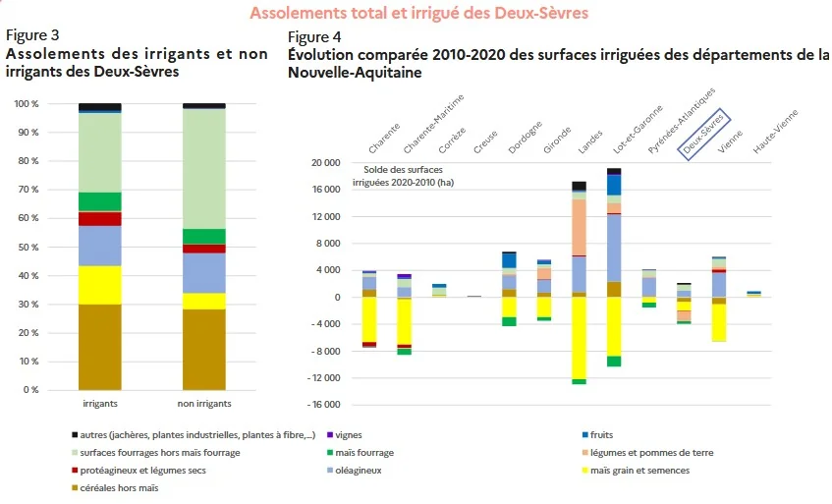Click the blue 'fruits' legend swatch
832x504 pixels.
point(585,435)
